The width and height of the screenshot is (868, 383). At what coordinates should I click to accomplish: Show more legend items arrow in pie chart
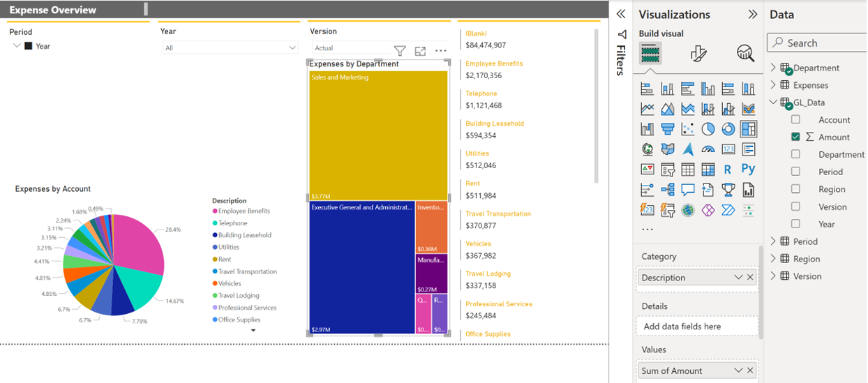click(253, 330)
